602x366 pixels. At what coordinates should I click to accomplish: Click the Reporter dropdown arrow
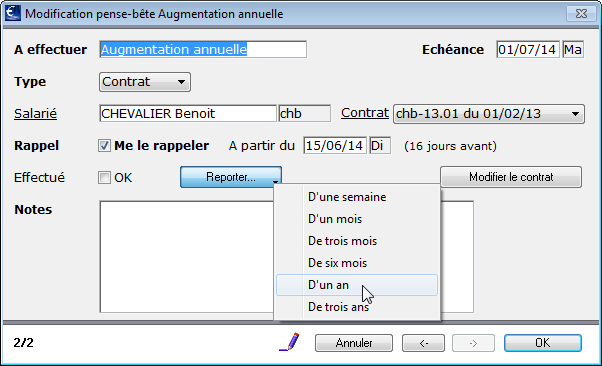pyautogui.click(x=275, y=181)
